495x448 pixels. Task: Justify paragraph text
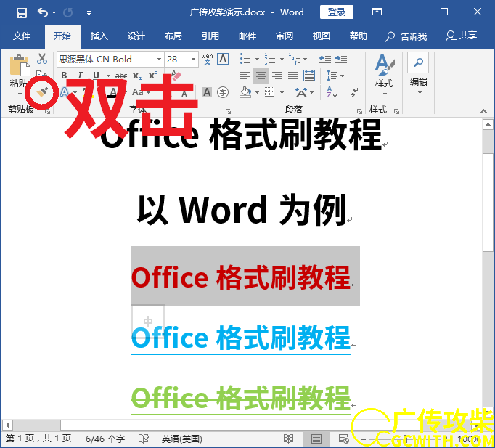[x=293, y=76]
